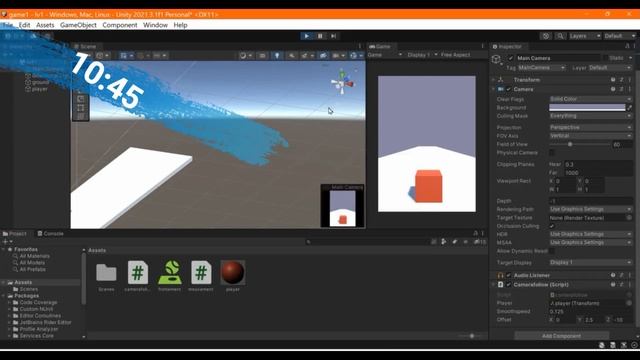The width and height of the screenshot is (640, 360).
Task: Switch to the Console tab
Action: (x=51, y=233)
